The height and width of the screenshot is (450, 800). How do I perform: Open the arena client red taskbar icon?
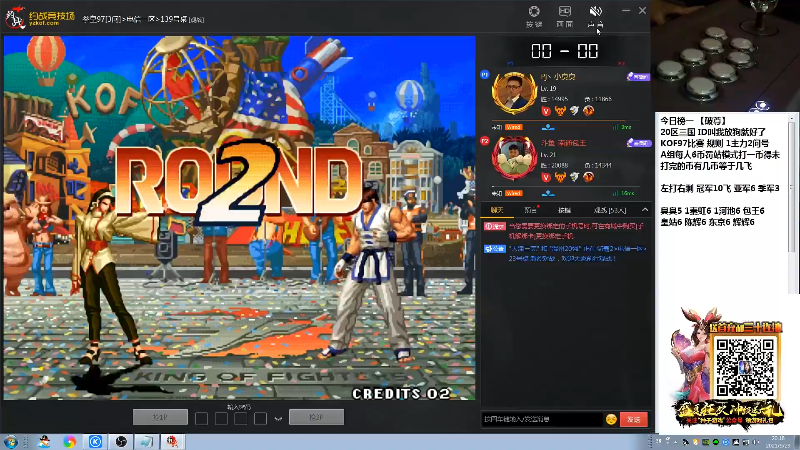(172, 441)
